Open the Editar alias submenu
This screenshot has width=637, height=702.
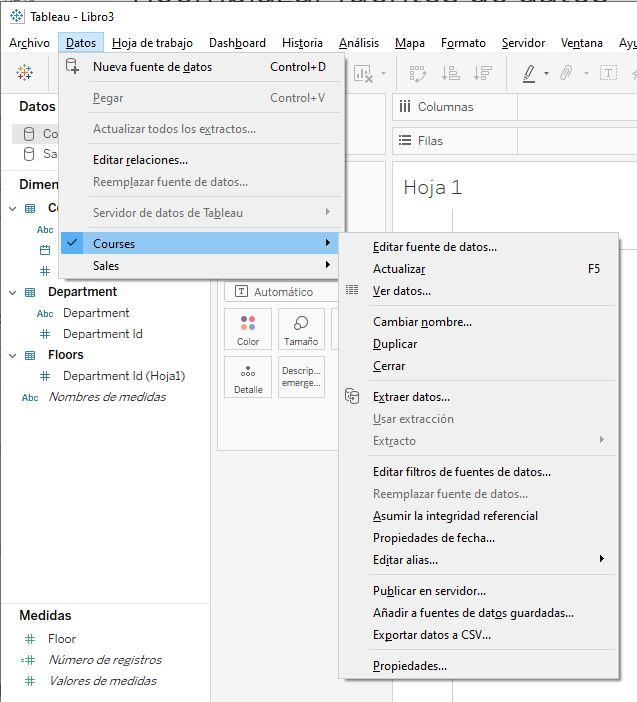point(479,560)
